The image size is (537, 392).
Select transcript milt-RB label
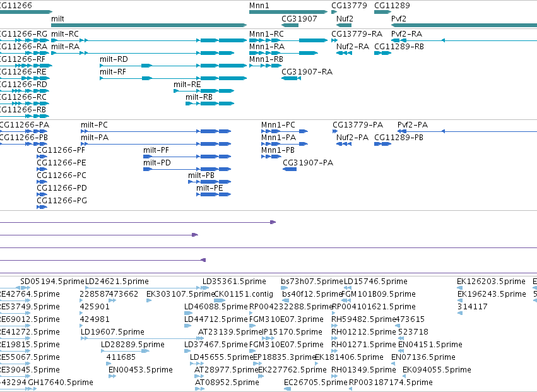pyautogui.click(x=199, y=97)
